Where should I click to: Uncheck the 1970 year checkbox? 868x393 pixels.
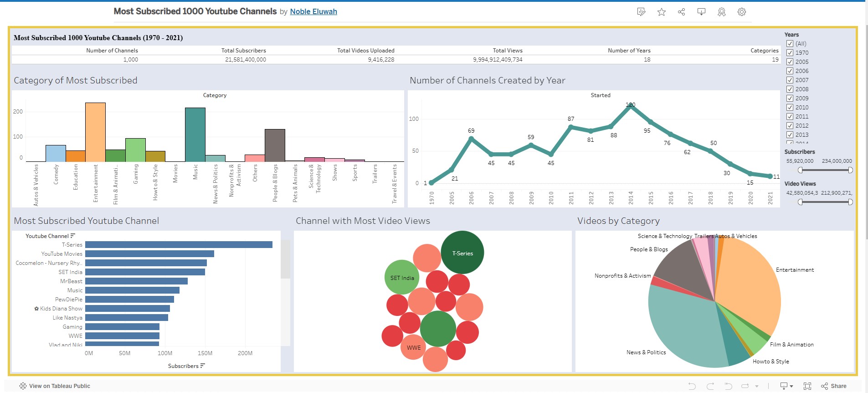coord(790,53)
